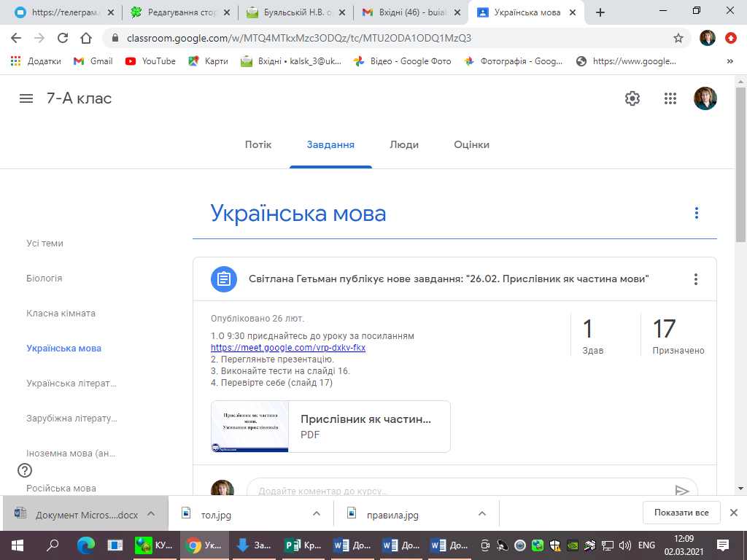Click the class comment input field
Viewport: 747px width, 560px height.
tap(460, 491)
